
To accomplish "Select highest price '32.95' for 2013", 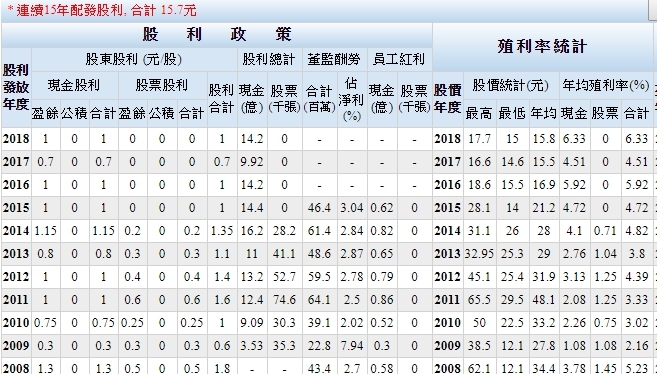I will pos(479,254).
